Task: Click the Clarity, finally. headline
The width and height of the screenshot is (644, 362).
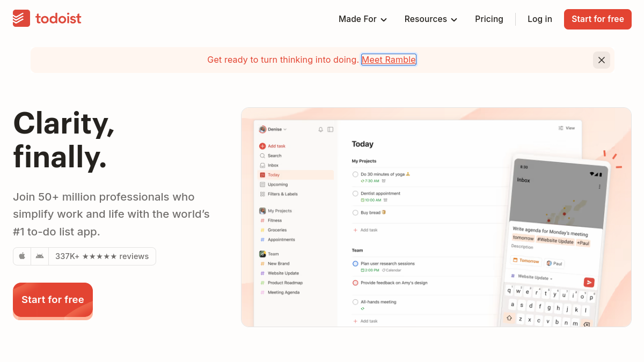Action: click(64, 140)
